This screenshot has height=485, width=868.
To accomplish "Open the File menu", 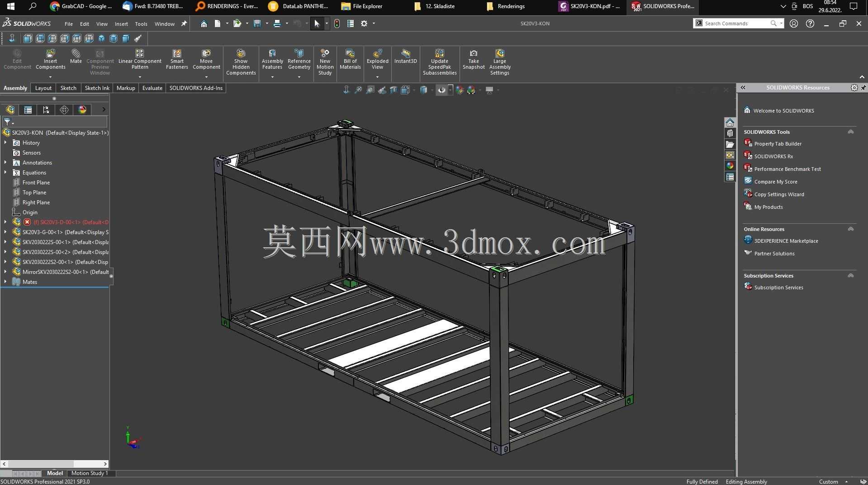I will point(68,24).
